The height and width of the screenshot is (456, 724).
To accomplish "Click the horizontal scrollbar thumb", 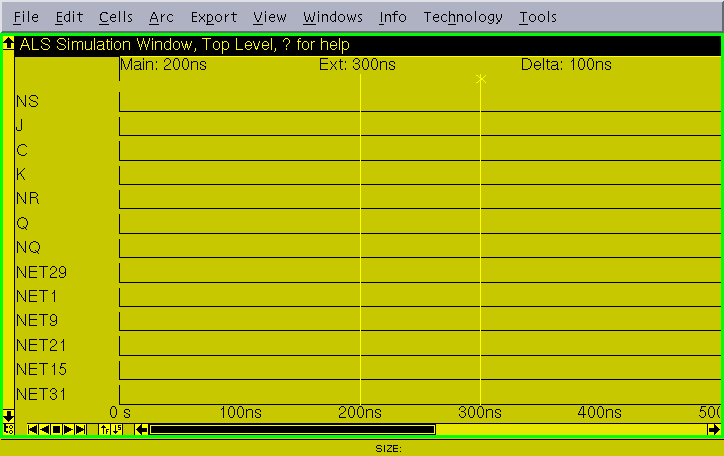I will tap(291, 430).
